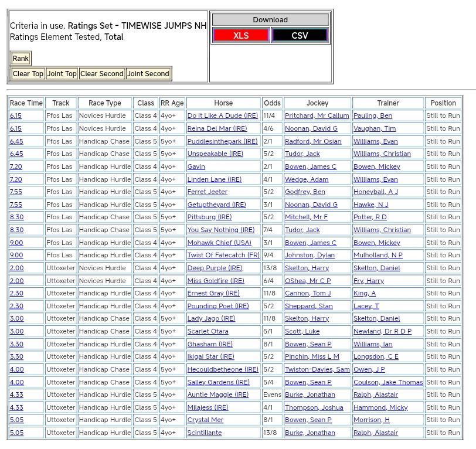Click the Horse column header

point(223,103)
